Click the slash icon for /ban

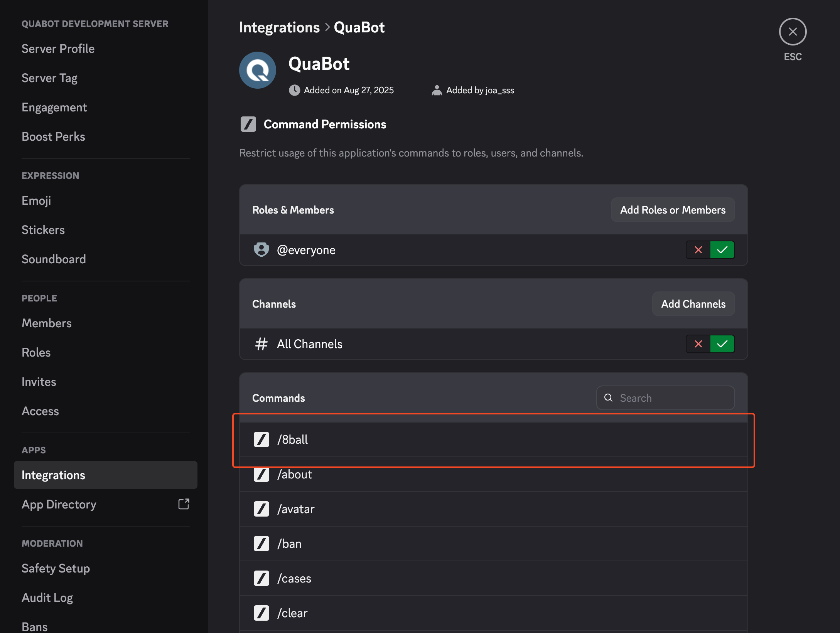click(261, 544)
